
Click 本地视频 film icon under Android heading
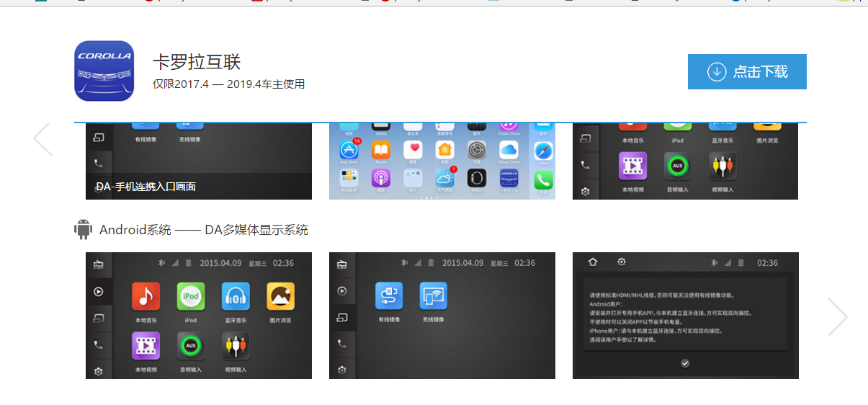pos(146,346)
